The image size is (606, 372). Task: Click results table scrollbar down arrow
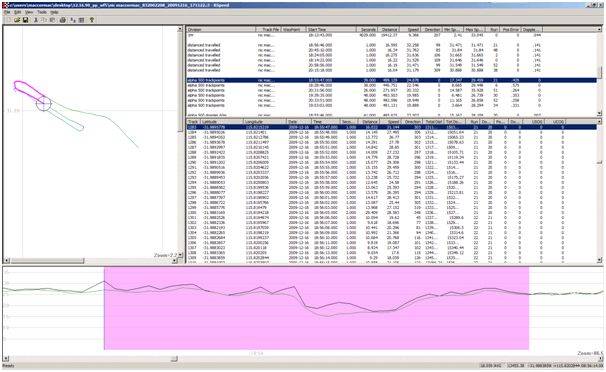click(599, 113)
